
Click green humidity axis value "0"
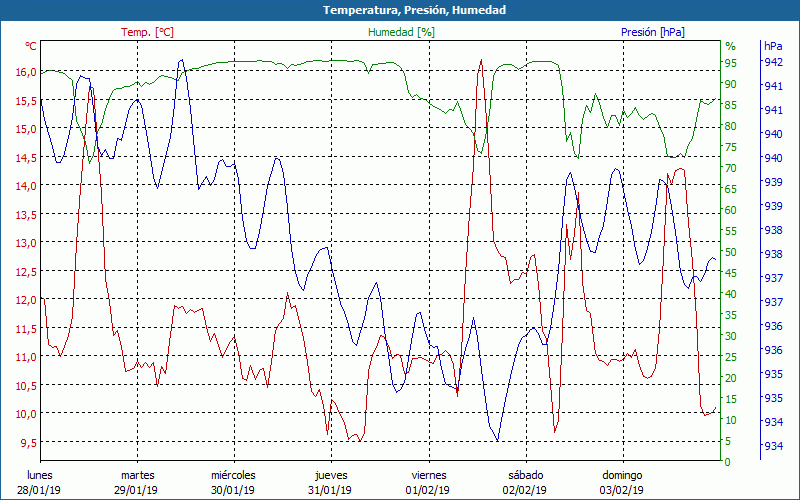pos(728,462)
